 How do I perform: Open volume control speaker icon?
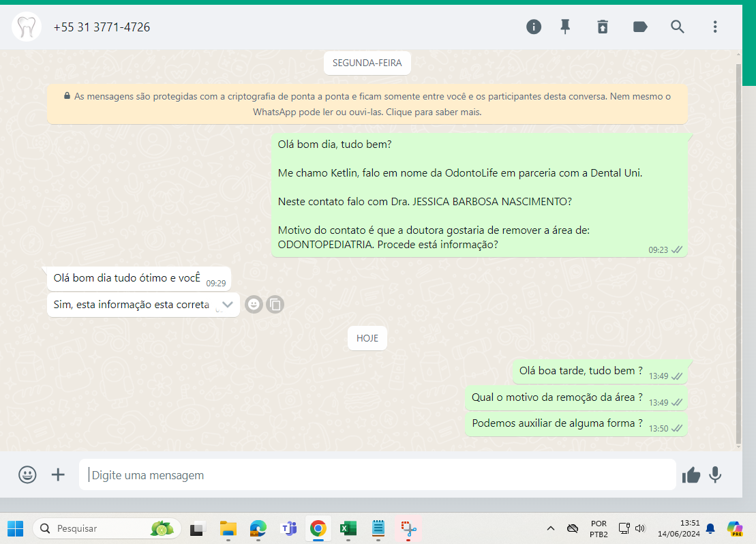(x=640, y=528)
